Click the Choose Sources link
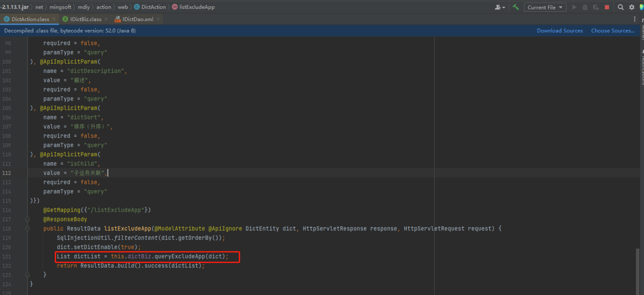The image size is (644, 295). tap(613, 30)
